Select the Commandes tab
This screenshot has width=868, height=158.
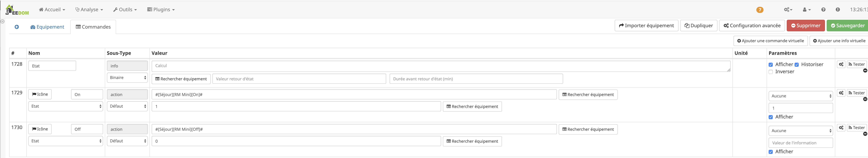point(93,27)
